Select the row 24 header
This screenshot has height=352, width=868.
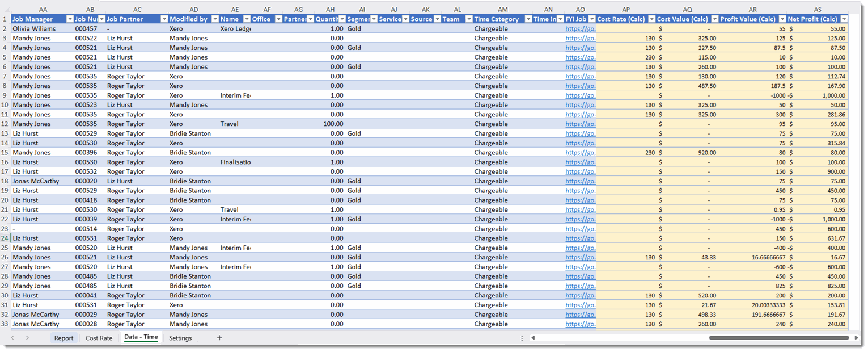[6, 238]
